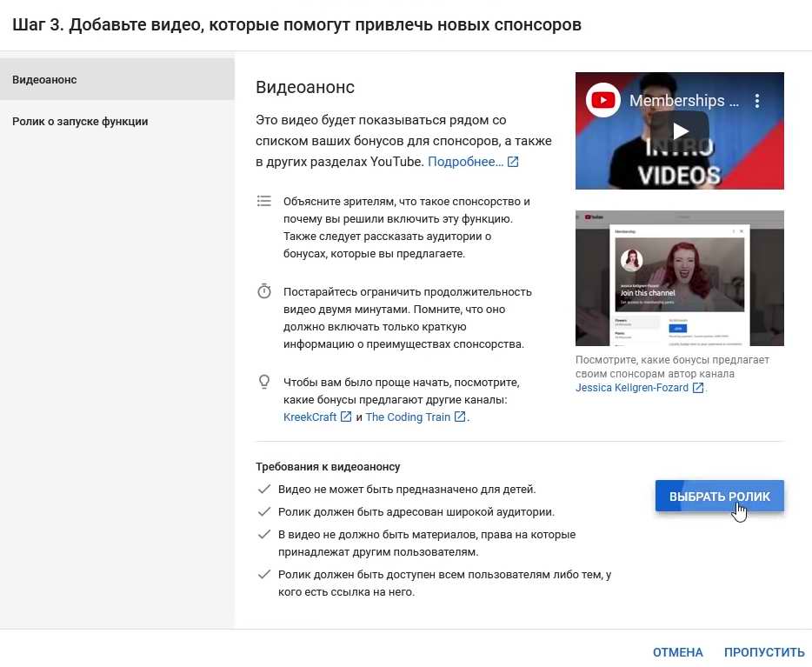Open the KreekCraft channel link

(x=309, y=417)
